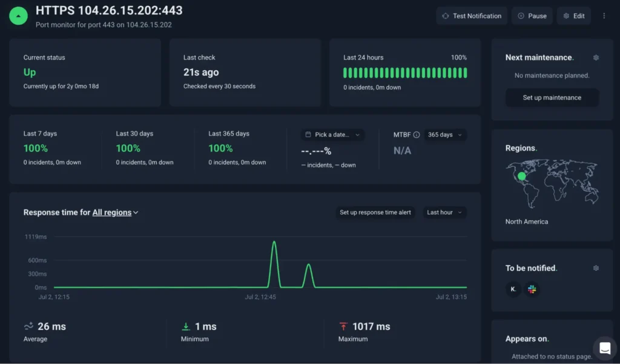Viewport: 620px width, 364px height.
Task: Click the Last 30 days 100% value
Action: [128, 149]
